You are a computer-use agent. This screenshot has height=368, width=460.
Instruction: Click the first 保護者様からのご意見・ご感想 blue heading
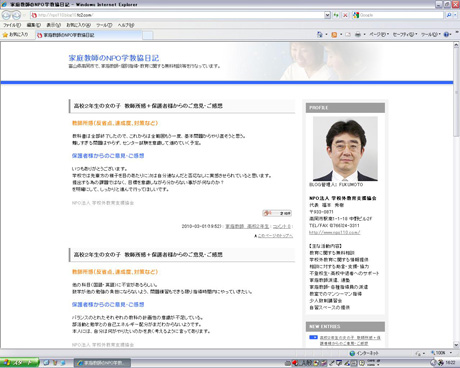[108, 156]
